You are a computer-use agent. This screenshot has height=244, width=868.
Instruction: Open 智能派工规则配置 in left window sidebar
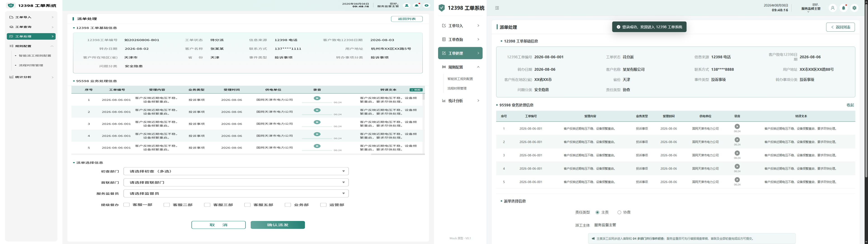pyautogui.click(x=35, y=56)
